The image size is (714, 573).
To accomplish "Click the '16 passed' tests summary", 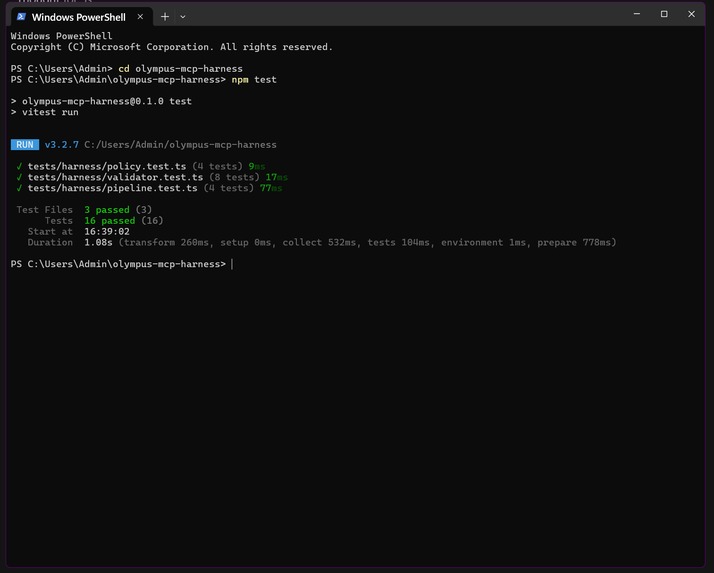I will point(110,221).
